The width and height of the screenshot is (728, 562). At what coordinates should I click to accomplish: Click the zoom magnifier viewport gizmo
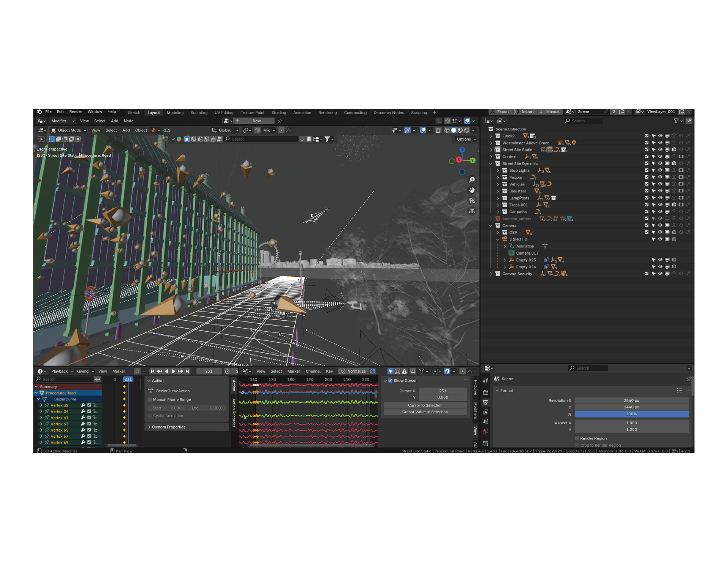(472, 180)
